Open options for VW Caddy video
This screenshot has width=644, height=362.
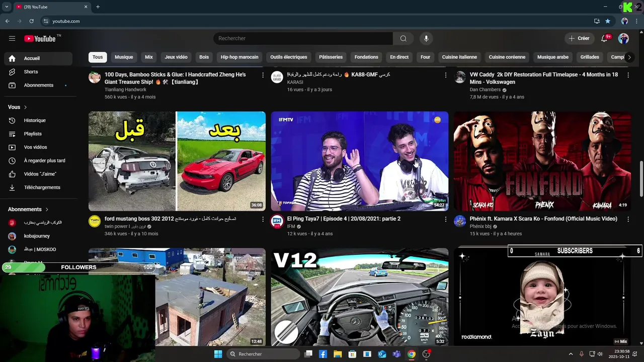(x=628, y=75)
